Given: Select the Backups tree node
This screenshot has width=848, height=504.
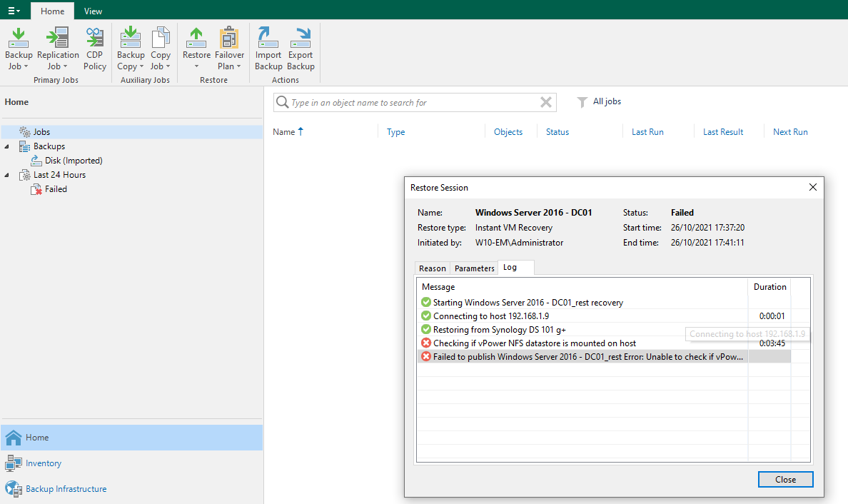Looking at the screenshot, I should (49, 146).
